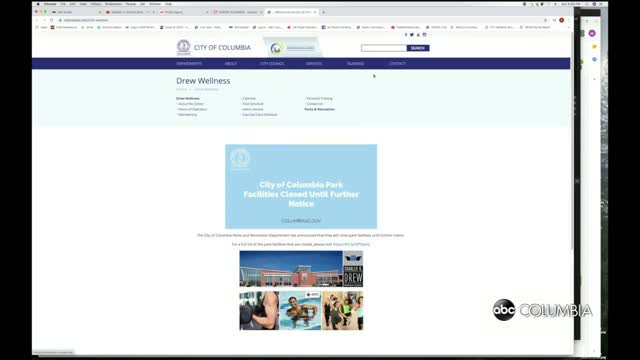This screenshot has height=360, width=640.
Task: Open the Hours of Operation link
Action: (x=192, y=109)
